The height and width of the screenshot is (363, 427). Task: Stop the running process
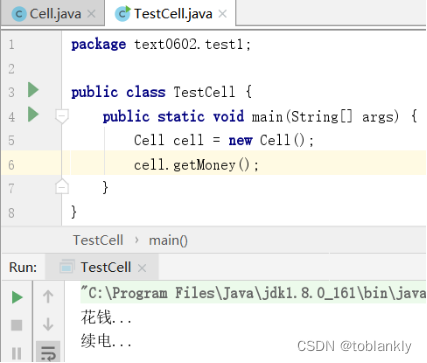pos(17,325)
